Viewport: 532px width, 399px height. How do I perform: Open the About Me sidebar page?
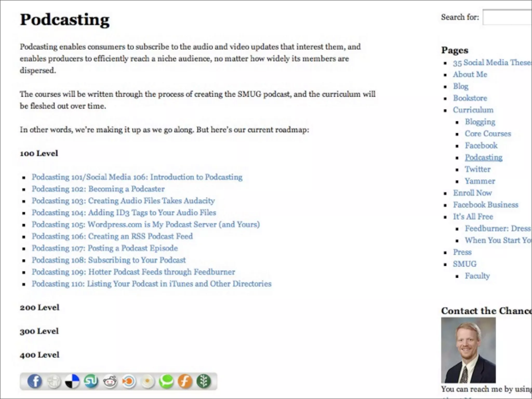470,75
